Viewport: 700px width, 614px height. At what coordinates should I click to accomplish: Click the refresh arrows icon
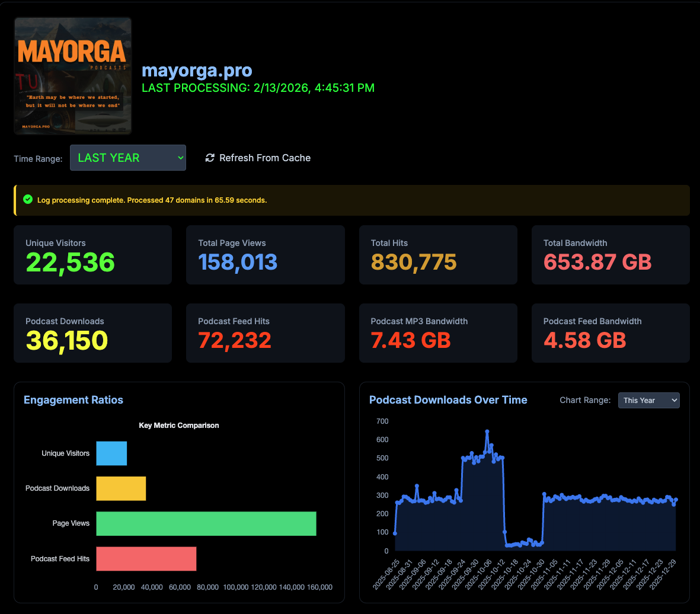point(210,158)
